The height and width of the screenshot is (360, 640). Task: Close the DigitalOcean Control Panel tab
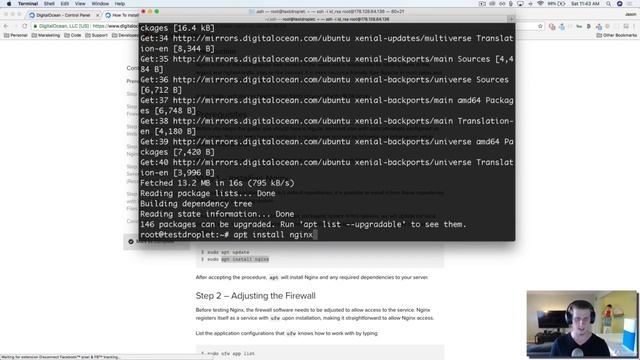[x=98, y=15]
